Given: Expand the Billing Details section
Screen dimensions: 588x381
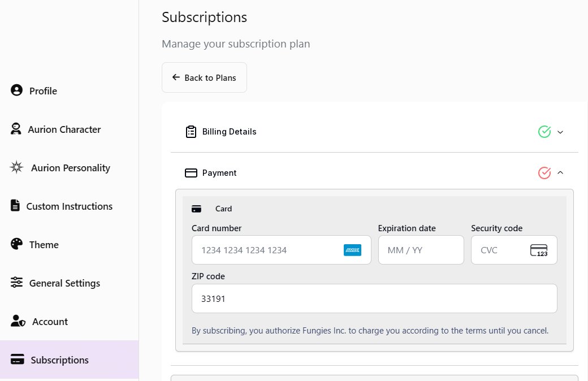Looking at the screenshot, I should (x=560, y=132).
